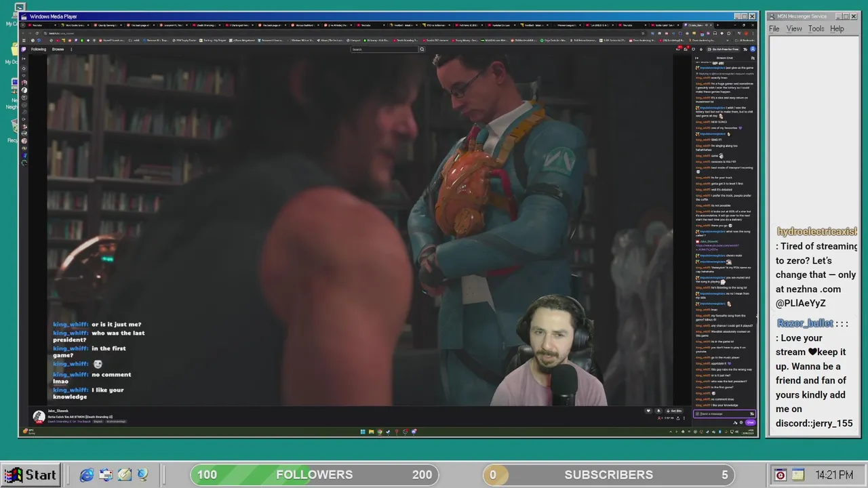Click the 14:21 PM taskbar clock
The width and height of the screenshot is (868, 488).
(x=834, y=475)
